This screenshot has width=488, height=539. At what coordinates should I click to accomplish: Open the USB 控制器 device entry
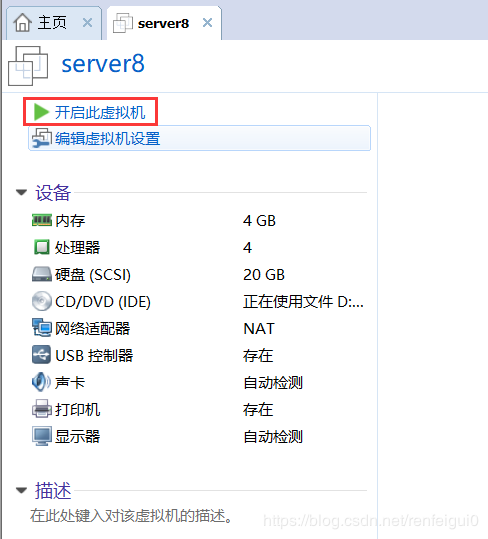[x=94, y=355]
